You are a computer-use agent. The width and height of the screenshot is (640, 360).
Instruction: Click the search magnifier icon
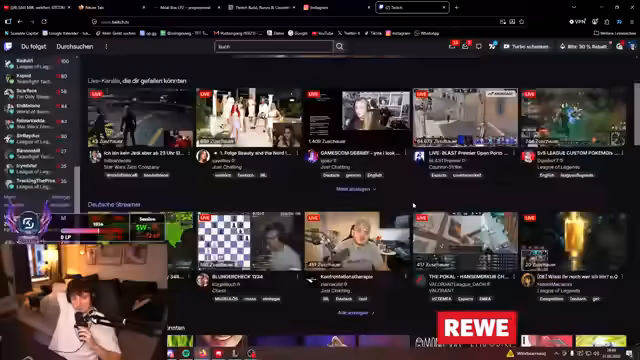click(x=340, y=47)
